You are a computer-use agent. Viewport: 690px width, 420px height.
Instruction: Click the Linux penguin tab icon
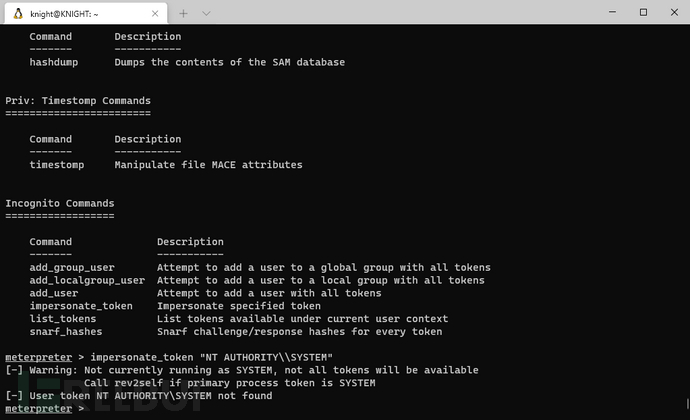point(18,14)
